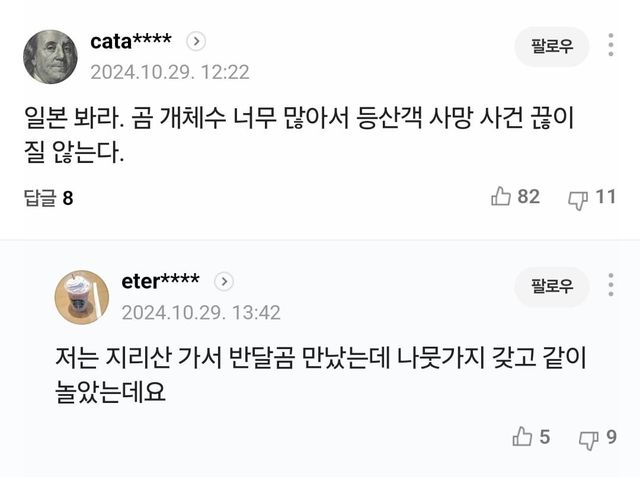This screenshot has height=477, width=640.
Task: Expand chevron next to eter**** username
Action: (x=225, y=281)
